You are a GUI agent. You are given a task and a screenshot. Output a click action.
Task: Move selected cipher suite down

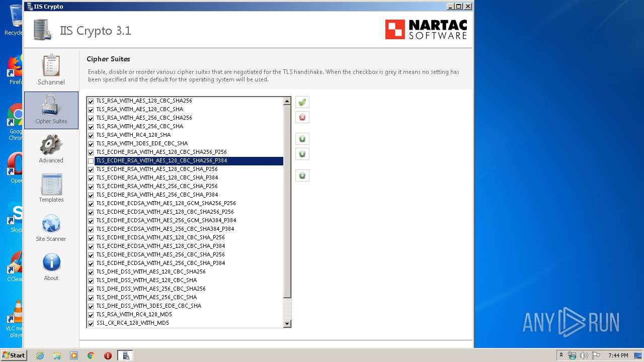pyautogui.click(x=302, y=154)
